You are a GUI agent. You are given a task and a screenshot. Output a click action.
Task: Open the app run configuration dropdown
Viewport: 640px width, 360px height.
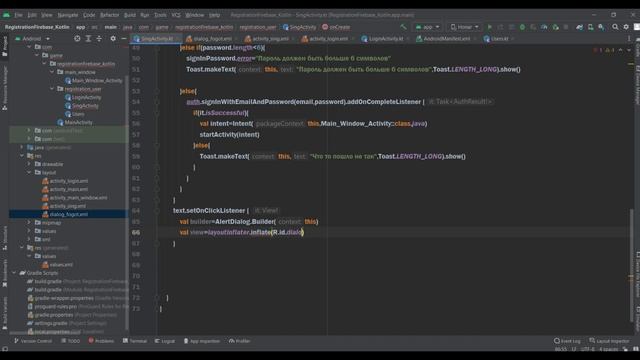tap(427, 27)
